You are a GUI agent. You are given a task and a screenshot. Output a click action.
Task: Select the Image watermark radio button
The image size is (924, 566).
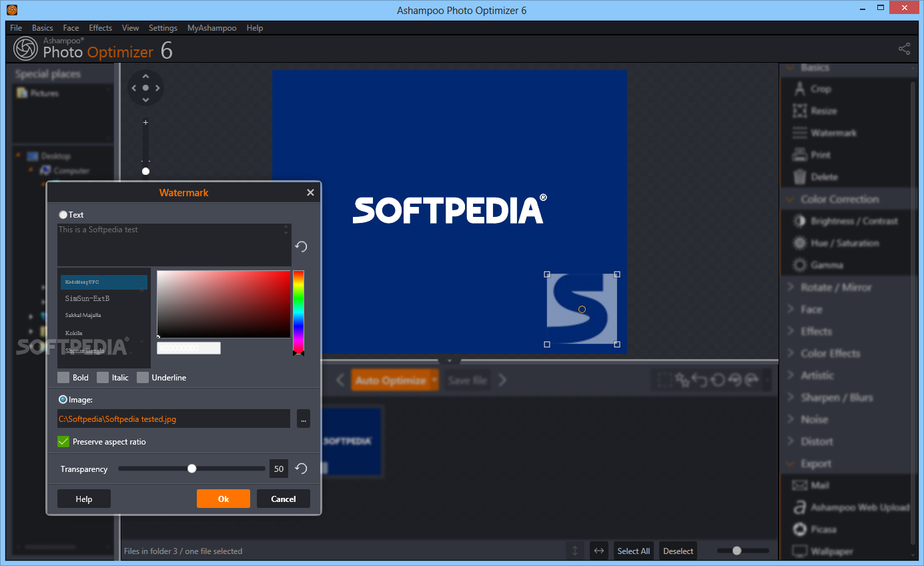point(63,400)
